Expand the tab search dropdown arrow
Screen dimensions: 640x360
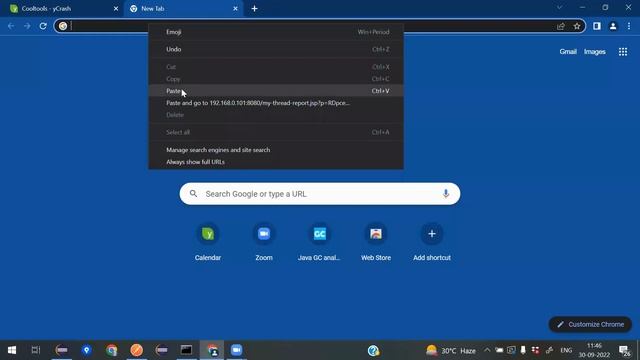tap(559, 7)
